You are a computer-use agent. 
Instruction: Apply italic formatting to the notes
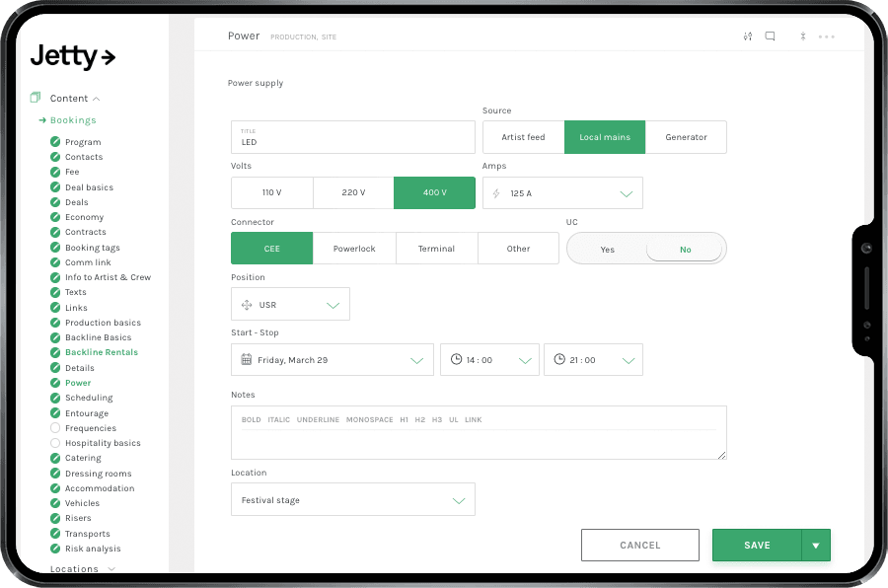(x=278, y=419)
